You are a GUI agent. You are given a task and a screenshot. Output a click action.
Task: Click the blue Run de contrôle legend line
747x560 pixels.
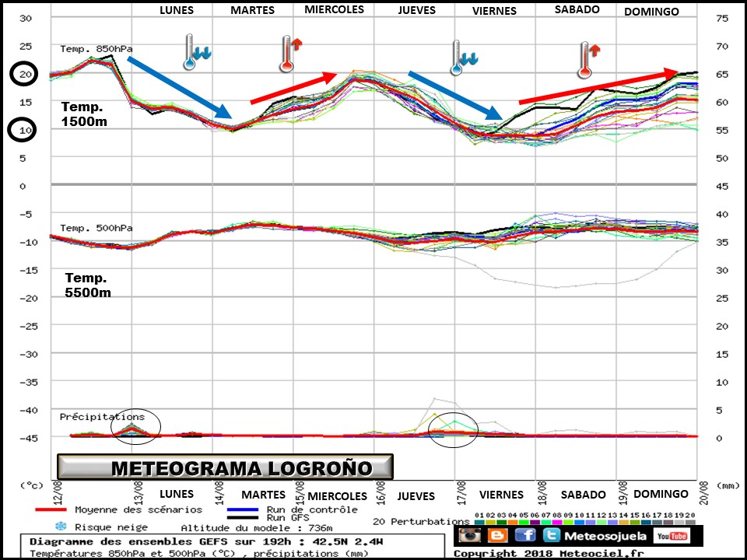click(x=243, y=510)
